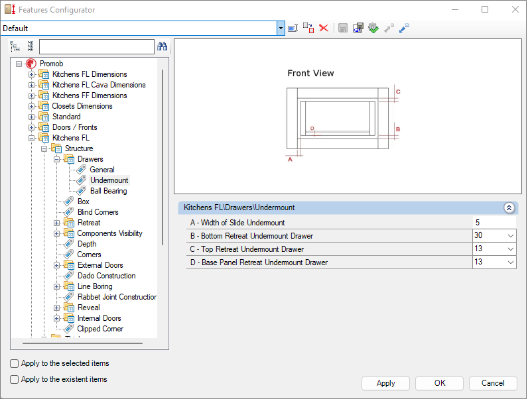The image size is (532, 405).
Task: Expand the Doors / Fronts folder
Action: click(x=32, y=129)
